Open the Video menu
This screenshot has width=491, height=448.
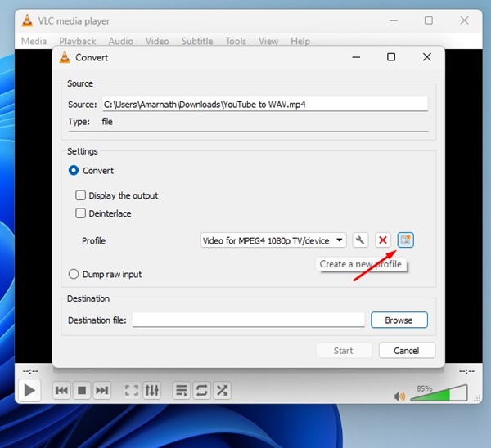157,41
